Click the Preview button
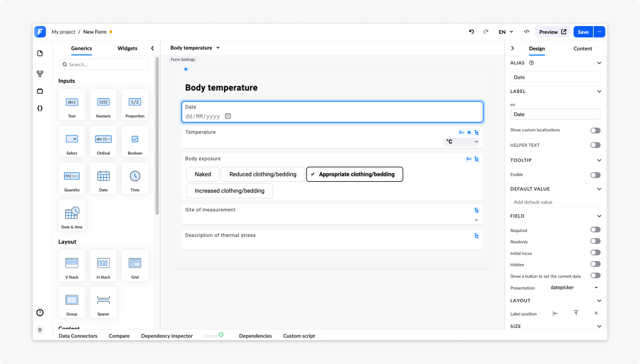Screen dimensions: 640x364 [x=553, y=32]
